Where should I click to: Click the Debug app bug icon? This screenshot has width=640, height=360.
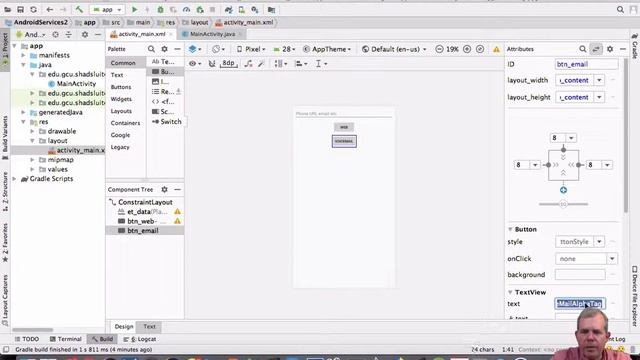(160, 9)
